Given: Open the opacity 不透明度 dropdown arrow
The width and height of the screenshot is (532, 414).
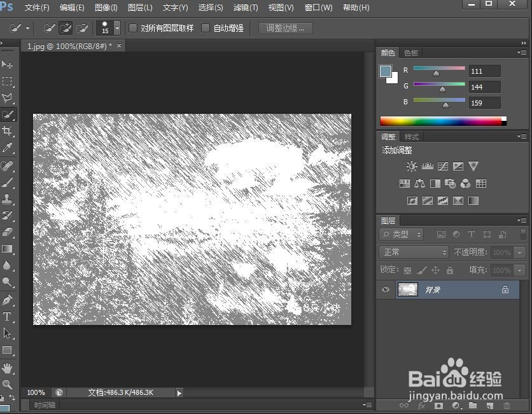Looking at the screenshot, I should 519,252.
